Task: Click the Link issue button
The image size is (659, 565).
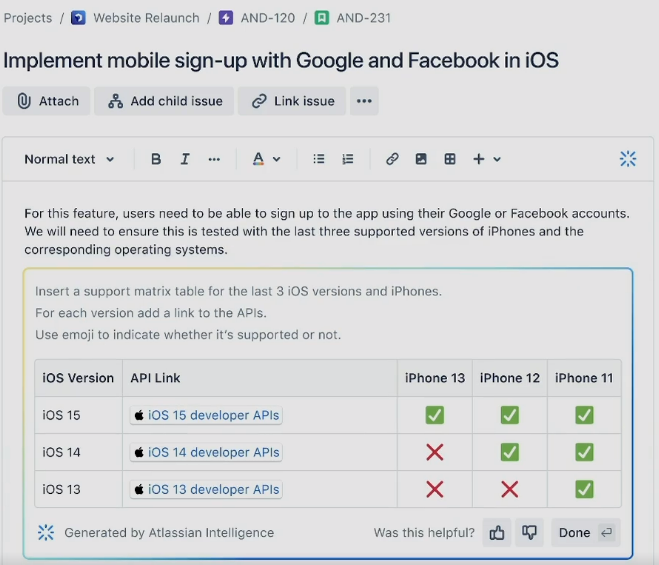Action: coord(292,101)
